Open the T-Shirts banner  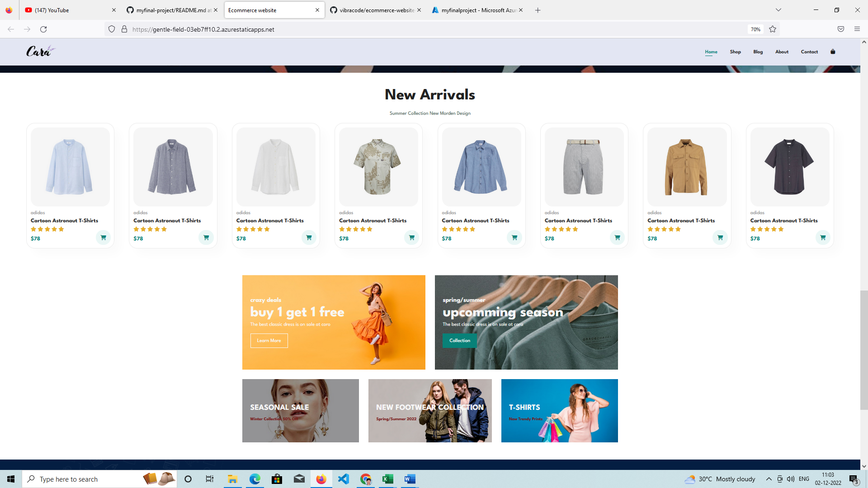point(560,411)
